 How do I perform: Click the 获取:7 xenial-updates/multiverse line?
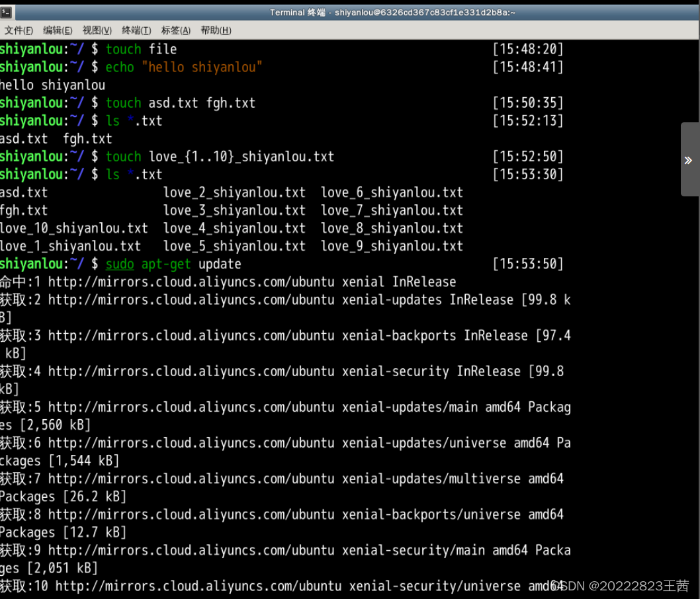click(x=282, y=479)
